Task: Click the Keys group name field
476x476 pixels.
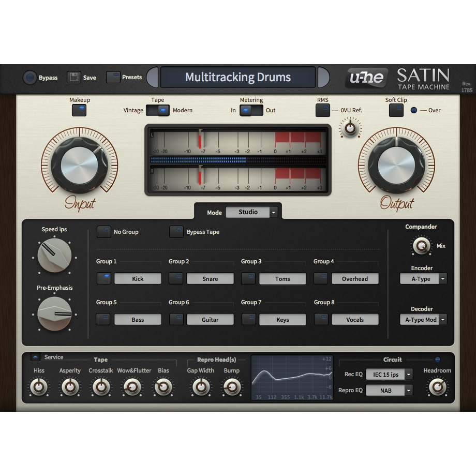Action: [x=282, y=320]
